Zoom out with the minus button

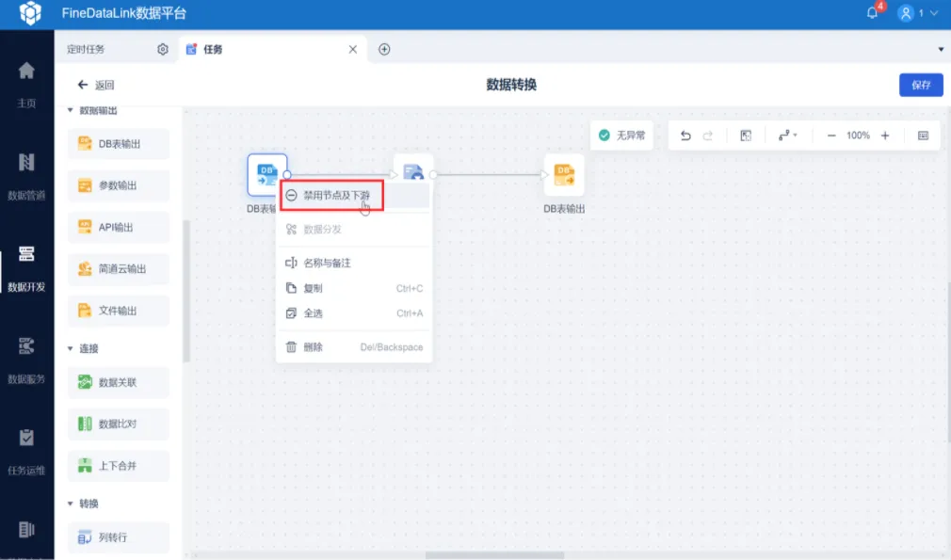(831, 136)
